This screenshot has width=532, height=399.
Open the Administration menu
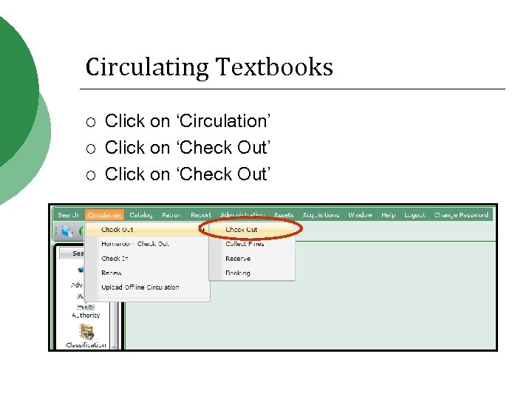(242, 215)
